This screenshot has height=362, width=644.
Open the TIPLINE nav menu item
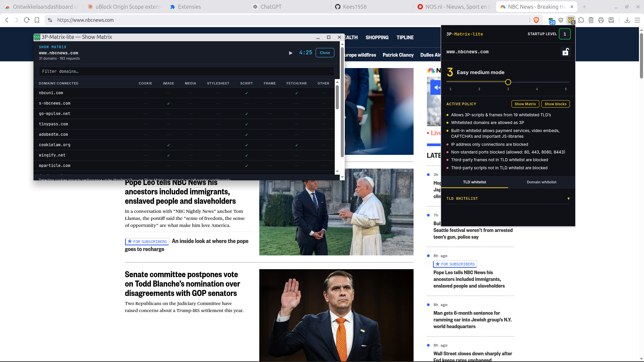pos(405,38)
